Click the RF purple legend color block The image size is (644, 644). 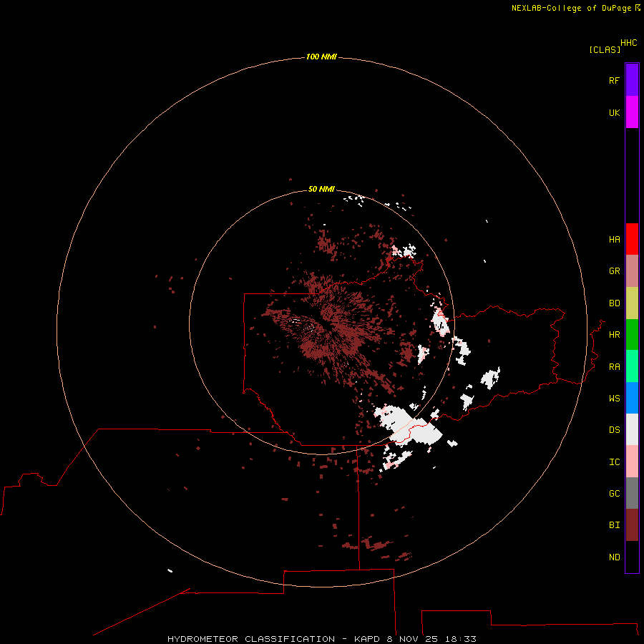pyautogui.click(x=632, y=80)
